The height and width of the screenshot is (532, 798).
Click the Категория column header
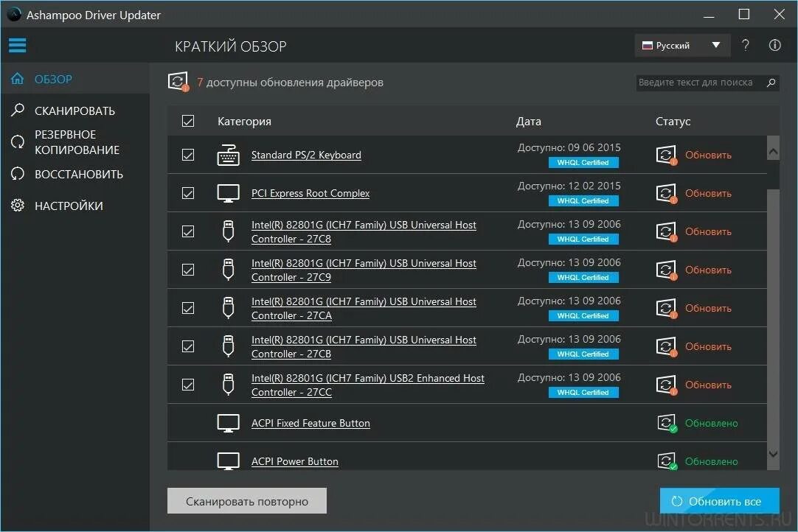[244, 121]
